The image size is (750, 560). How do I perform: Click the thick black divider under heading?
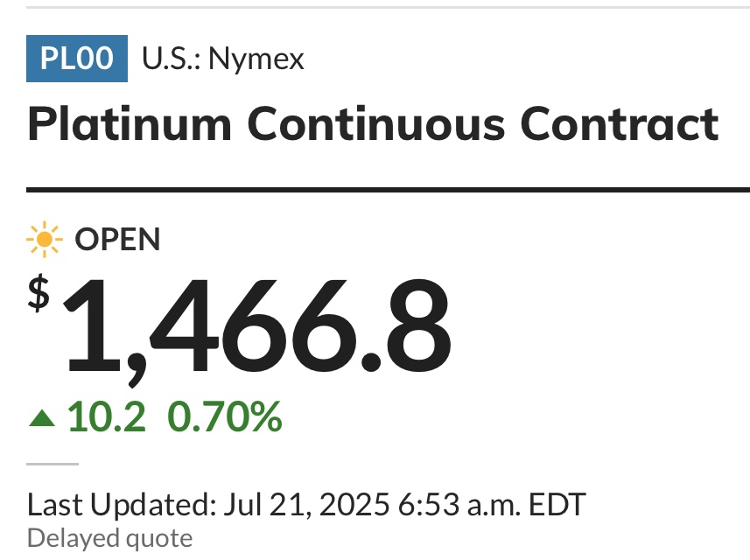(x=388, y=190)
